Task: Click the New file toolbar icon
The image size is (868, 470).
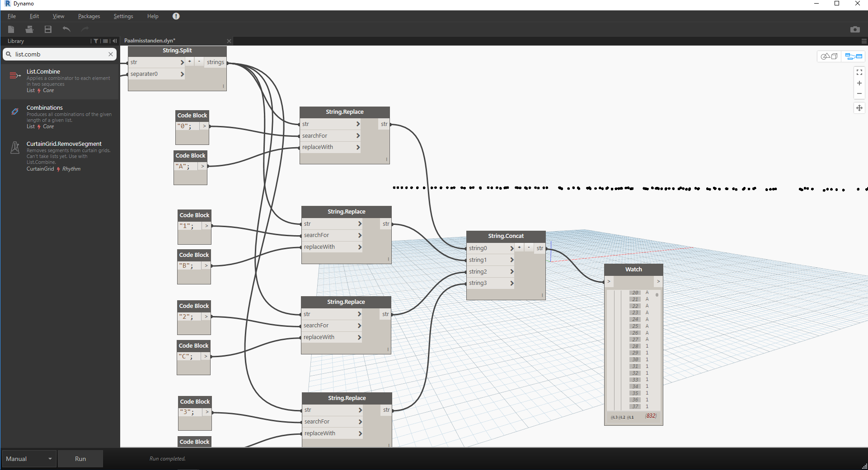Action: pyautogui.click(x=11, y=29)
